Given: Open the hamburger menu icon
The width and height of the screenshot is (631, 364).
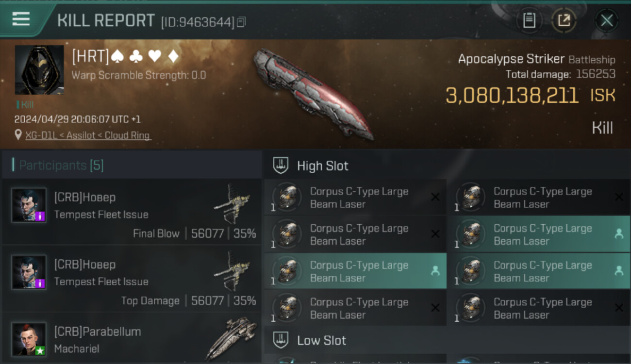Looking at the screenshot, I should [x=21, y=19].
